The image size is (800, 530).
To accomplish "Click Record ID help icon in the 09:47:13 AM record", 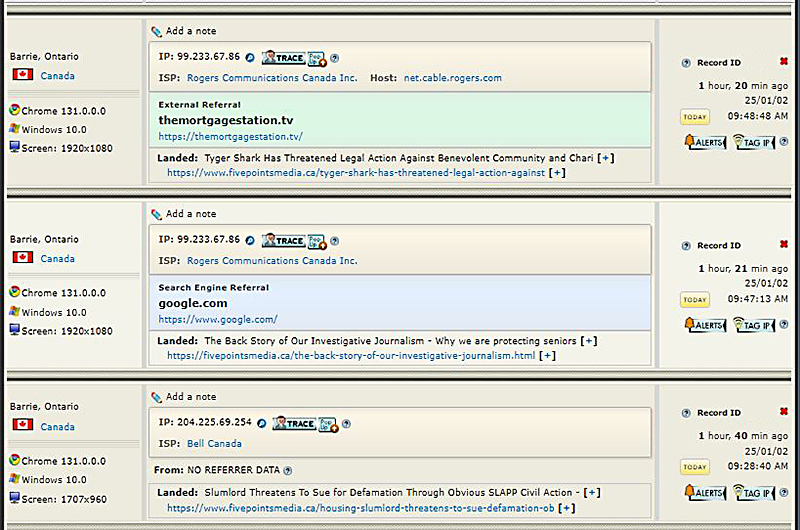I will pyautogui.click(x=686, y=246).
